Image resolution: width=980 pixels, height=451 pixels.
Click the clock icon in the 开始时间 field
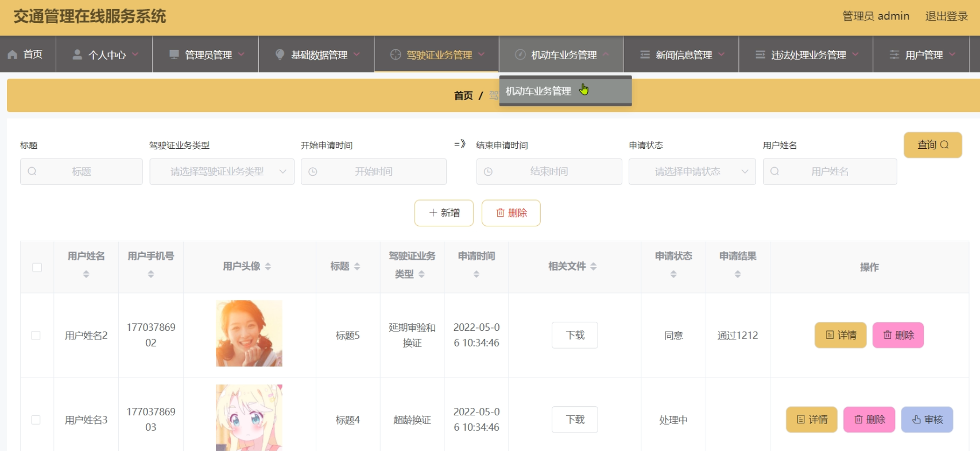(313, 171)
